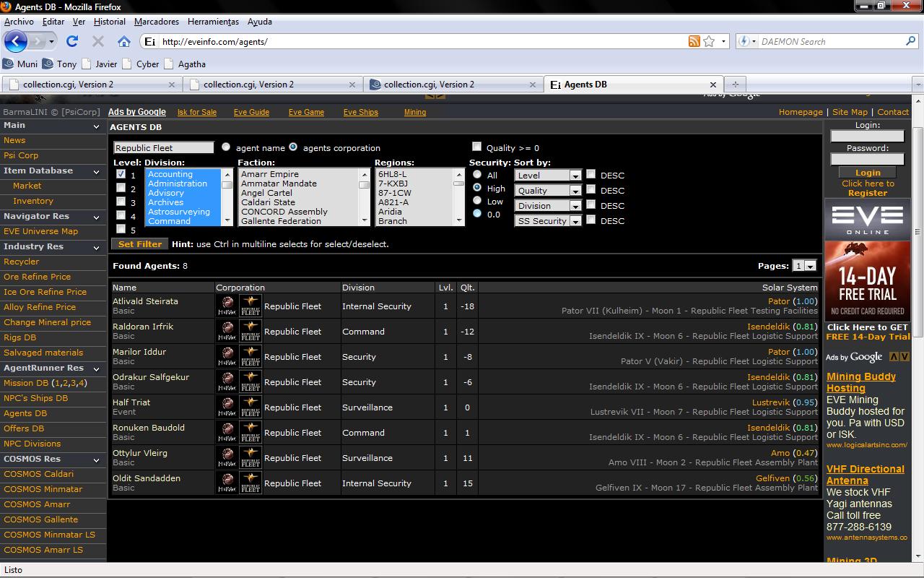Click the Muni bookmark icon
Screen dimensions: 924x578
(9, 64)
